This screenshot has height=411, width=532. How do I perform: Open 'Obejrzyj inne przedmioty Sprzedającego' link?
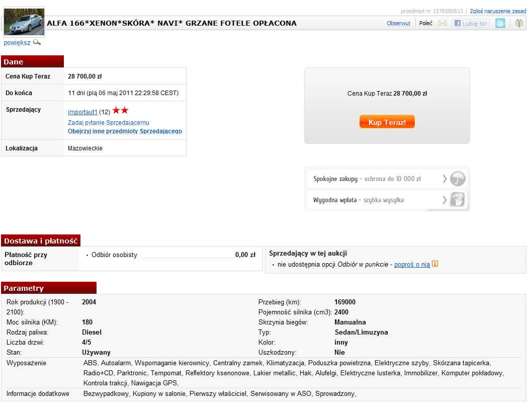click(x=125, y=131)
